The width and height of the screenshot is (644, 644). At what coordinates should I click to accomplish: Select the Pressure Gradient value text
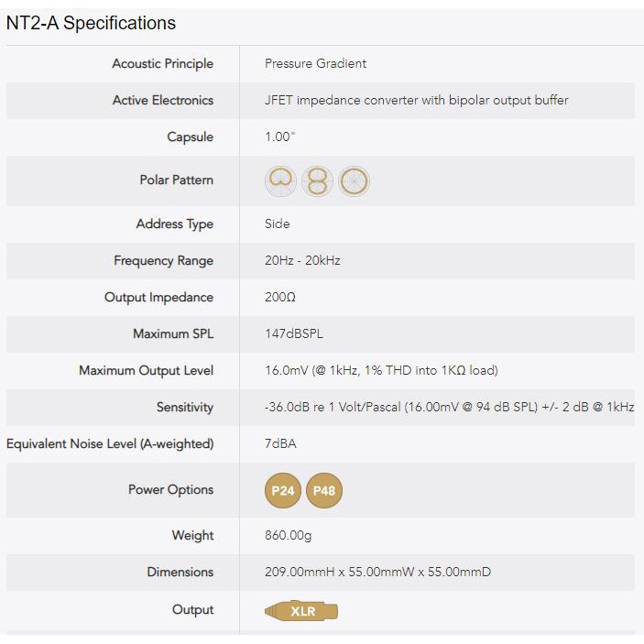coord(315,64)
